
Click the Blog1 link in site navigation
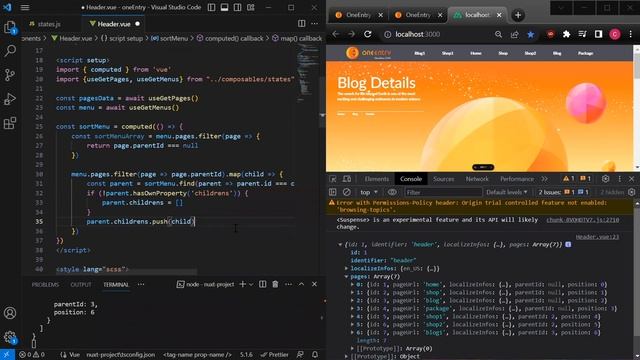[x=420, y=53]
